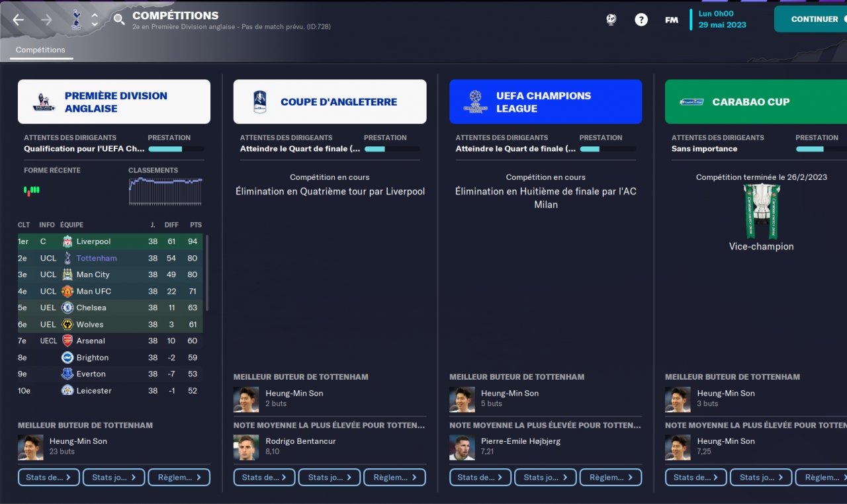Open Heung-Min Son's photo with 7,25 rating
This screenshot has height=504, width=847.
point(678,448)
